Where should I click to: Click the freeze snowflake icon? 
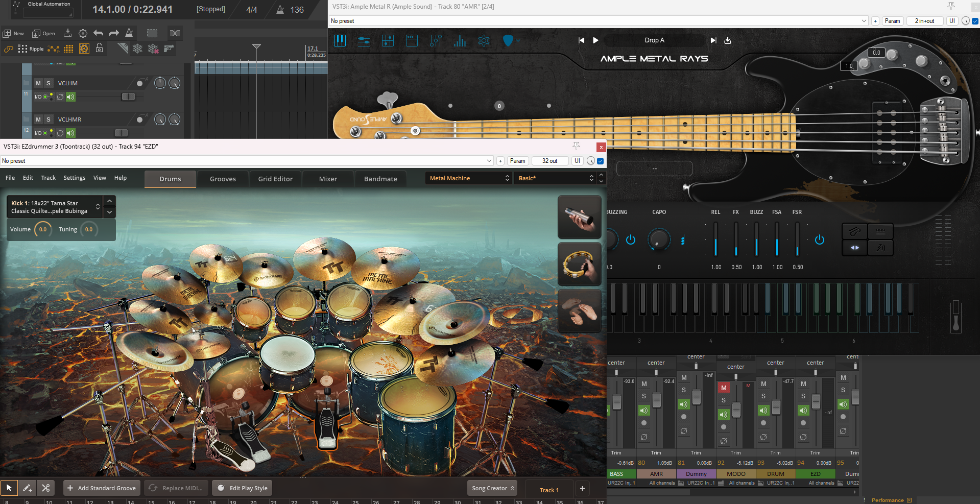[137, 49]
